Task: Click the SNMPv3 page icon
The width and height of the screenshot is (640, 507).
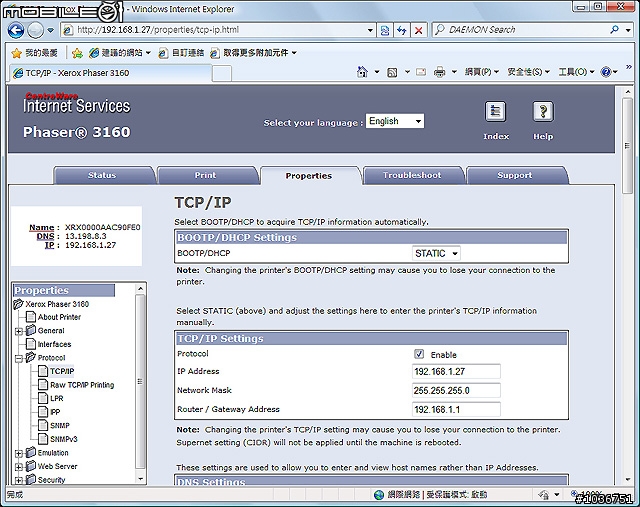Action: click(x=43, y=439)
